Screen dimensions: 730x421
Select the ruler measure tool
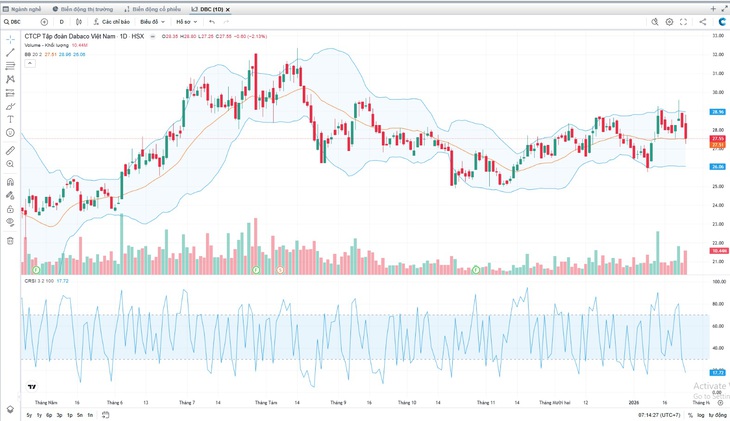(10, 150)
